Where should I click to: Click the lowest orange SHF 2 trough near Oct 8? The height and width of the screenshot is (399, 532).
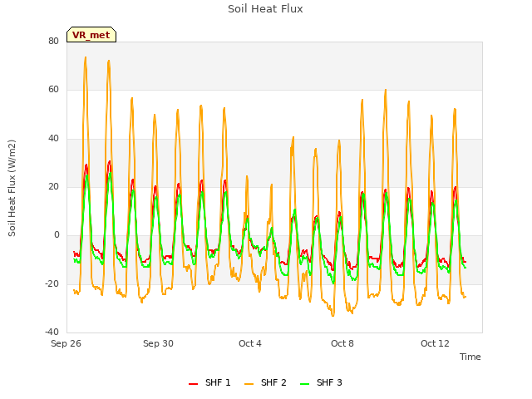tap(333, 316)
